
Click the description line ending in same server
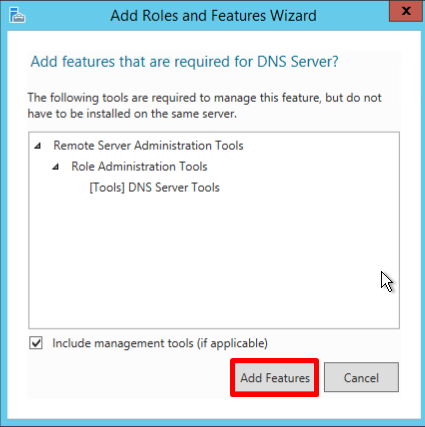(132, 114)
